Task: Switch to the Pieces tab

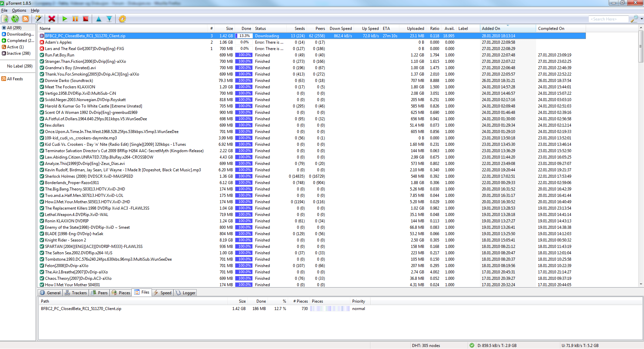Action: pyautogui.click(x=121, y=293)
